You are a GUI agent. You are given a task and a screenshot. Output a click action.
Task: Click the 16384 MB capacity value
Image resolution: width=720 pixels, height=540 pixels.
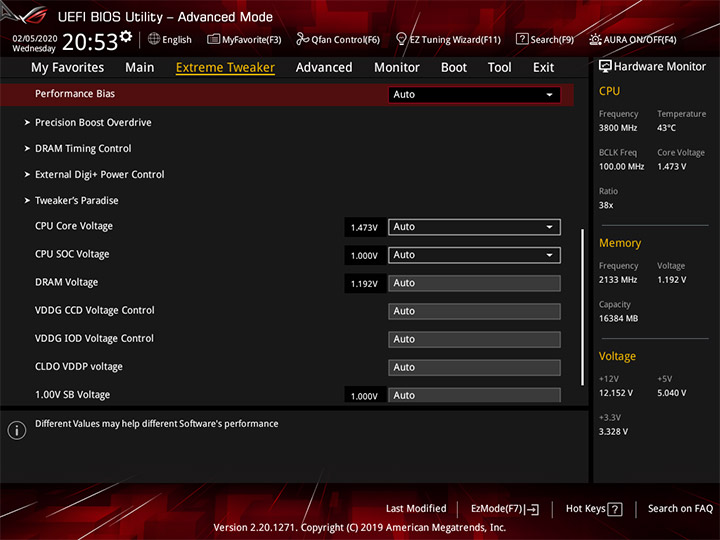pyautogui.click(x=618, y=318)
